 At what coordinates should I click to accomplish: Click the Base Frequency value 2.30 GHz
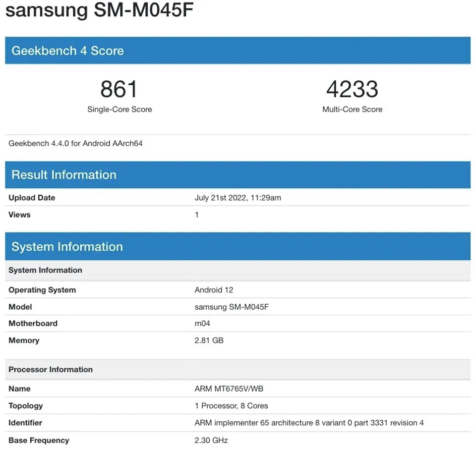[210, 440]
